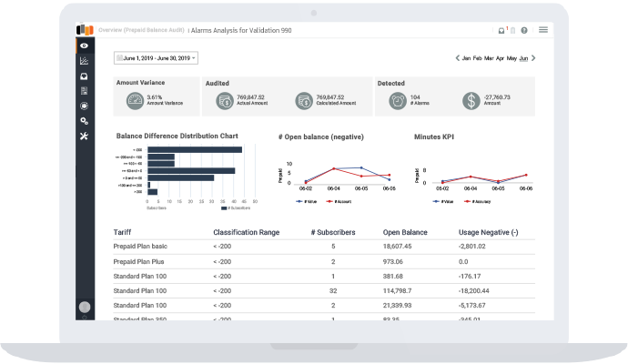Select the Jan month tab
This screenshot has height=364, width=628.
466,58
